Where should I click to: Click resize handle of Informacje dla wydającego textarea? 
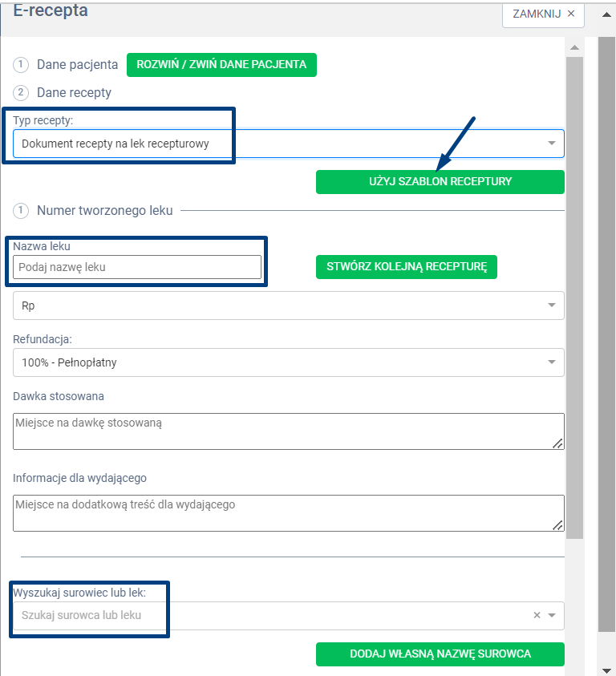point(557,524)
